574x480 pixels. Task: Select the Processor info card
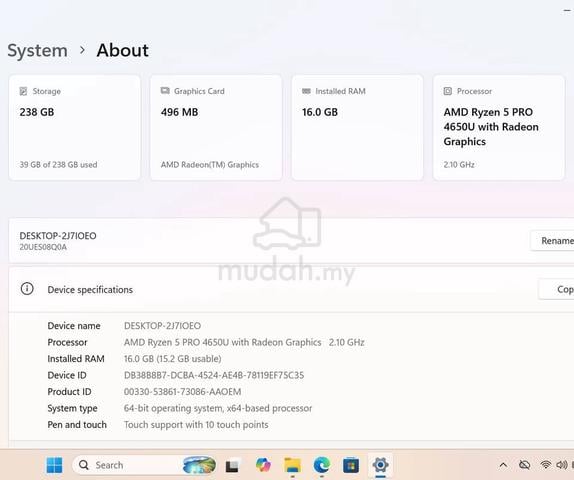[x=499, y=128]
